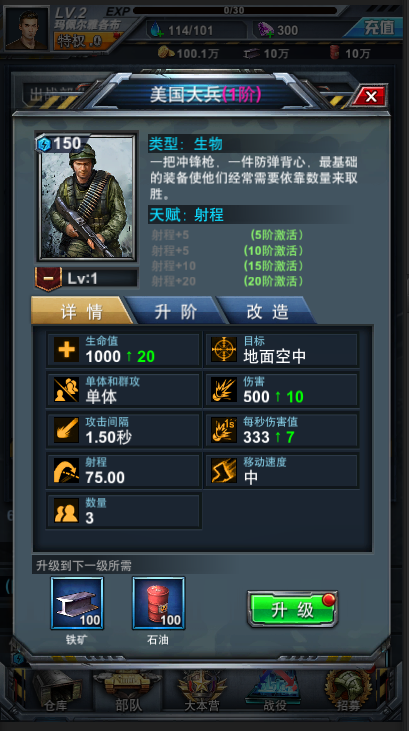
Task: Click the player avatar portrait
Action: click(27, 28)
